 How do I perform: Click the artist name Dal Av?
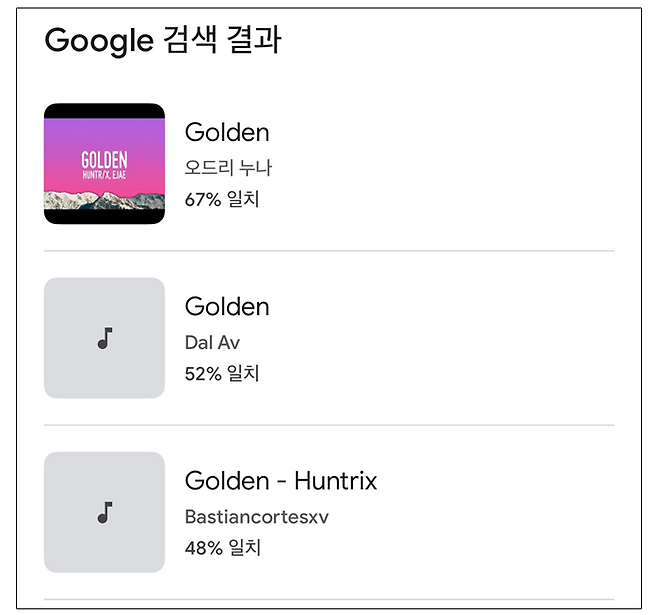pos(212,342)
